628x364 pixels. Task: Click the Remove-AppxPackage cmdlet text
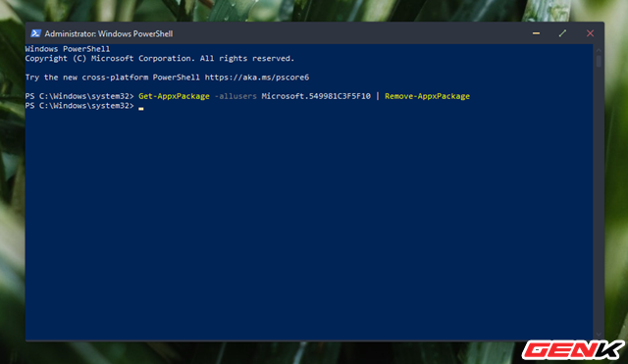coord(428,96)
